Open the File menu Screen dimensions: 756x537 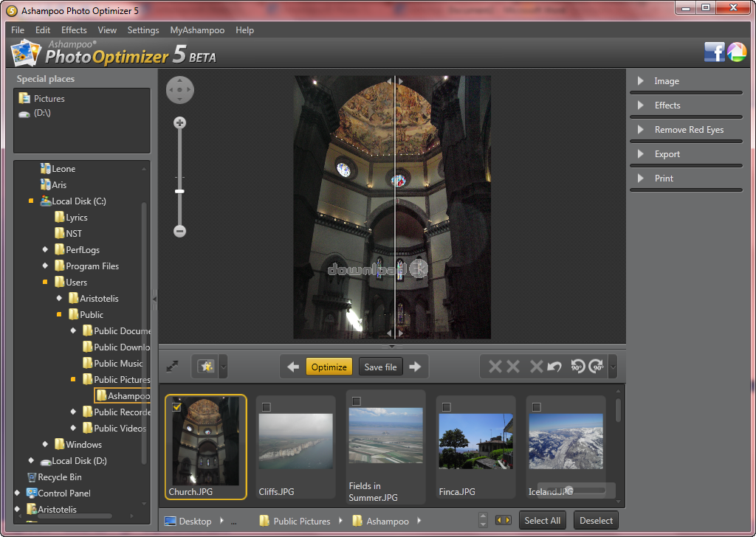18,30
